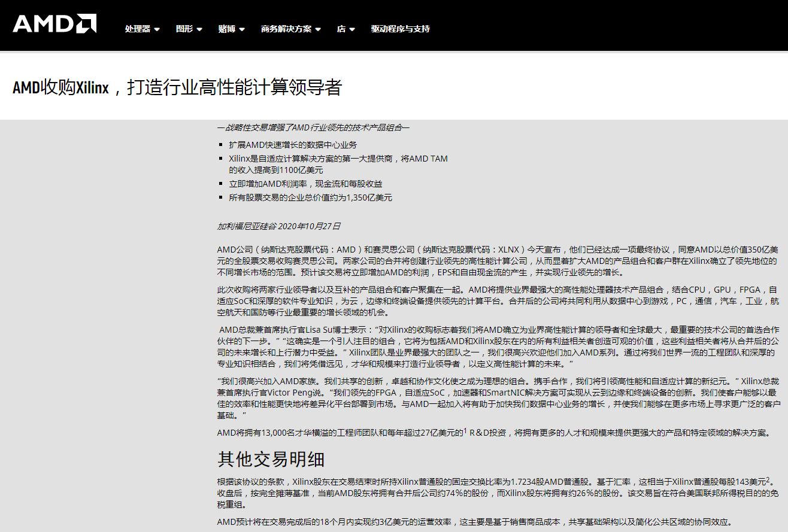Click the bullet 所有股票交易的企业总价值约为1,350亿美元
Screen dimensions: 788x532
click(310, 197)
